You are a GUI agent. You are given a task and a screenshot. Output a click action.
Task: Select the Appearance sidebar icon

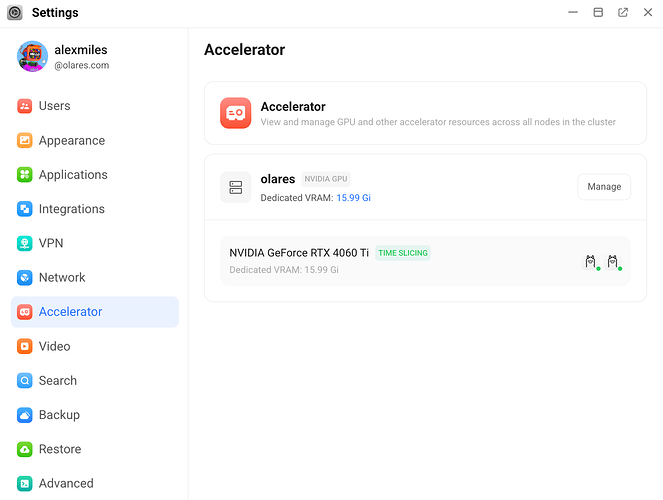tap(25, 140)
